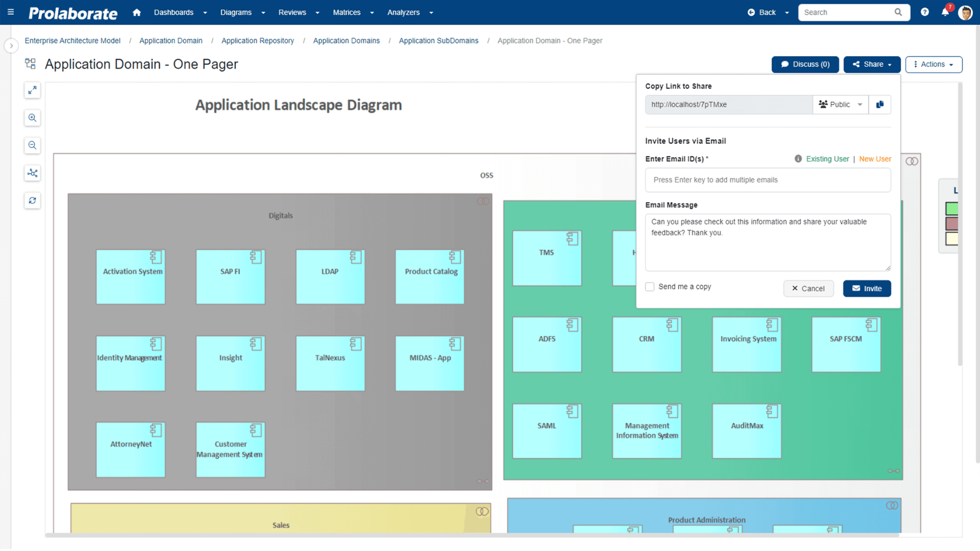This screenshot has width=980, height=551.
Task: Expand the left sidebar chevron
Action: tap(11, 46)
